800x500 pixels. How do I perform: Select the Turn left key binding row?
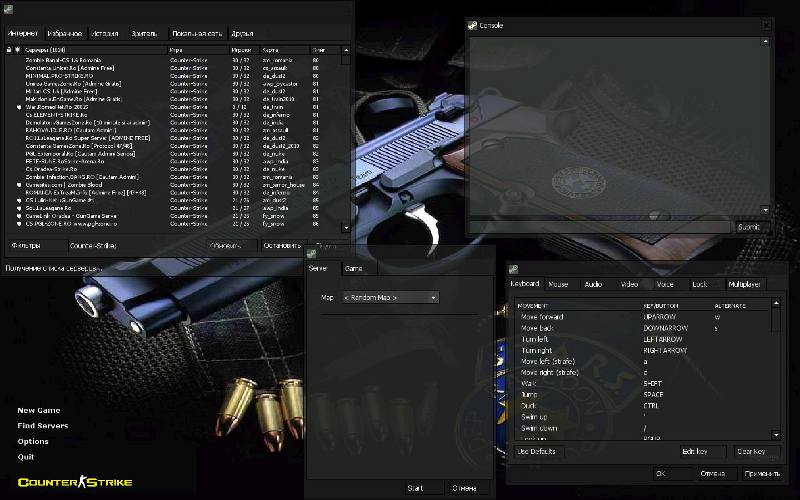point(643,339)
